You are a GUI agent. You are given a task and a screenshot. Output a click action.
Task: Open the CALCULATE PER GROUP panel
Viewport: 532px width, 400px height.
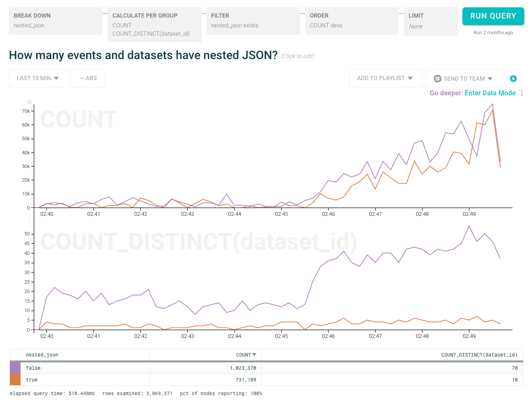coord(154,24)
